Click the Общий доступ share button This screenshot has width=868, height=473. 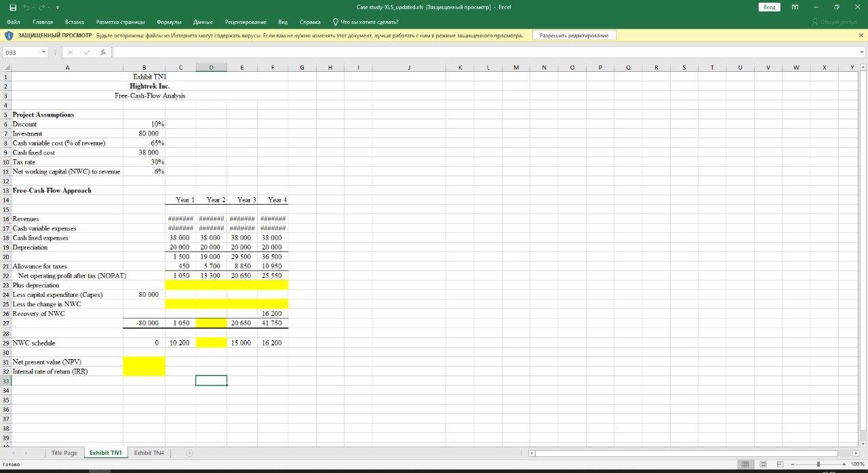[834, 22]
